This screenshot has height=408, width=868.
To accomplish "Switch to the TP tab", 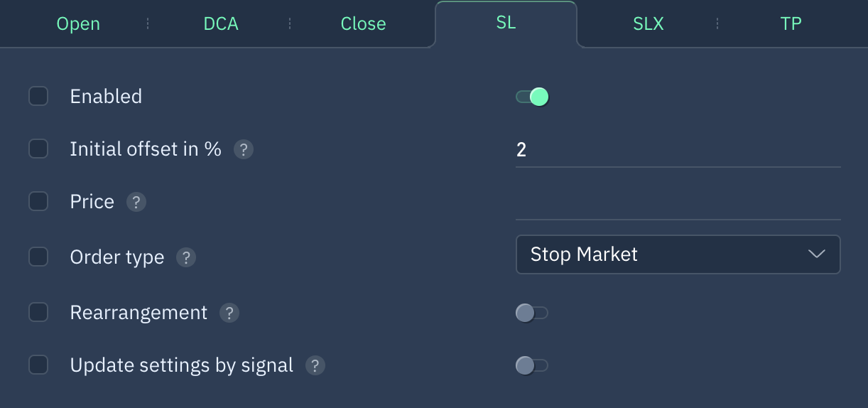I will pyautogui.click(x=791, y=23).
